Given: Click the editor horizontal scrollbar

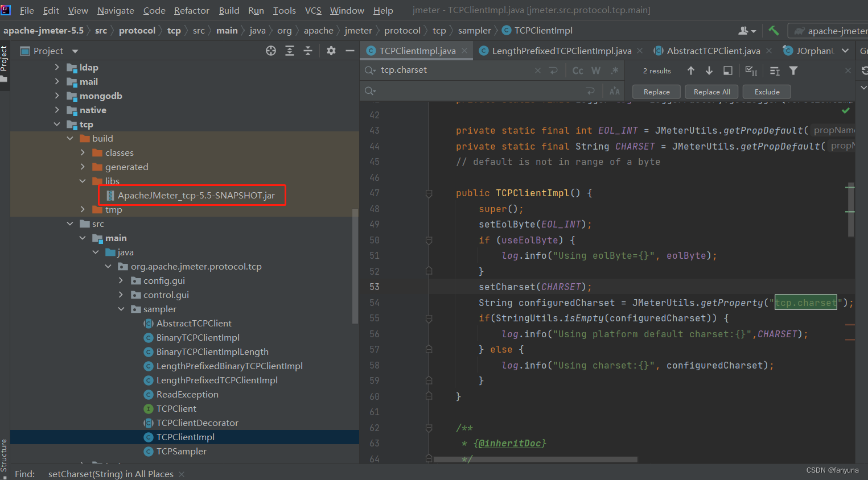Looking at the screenshot, I should coord(535,460).
